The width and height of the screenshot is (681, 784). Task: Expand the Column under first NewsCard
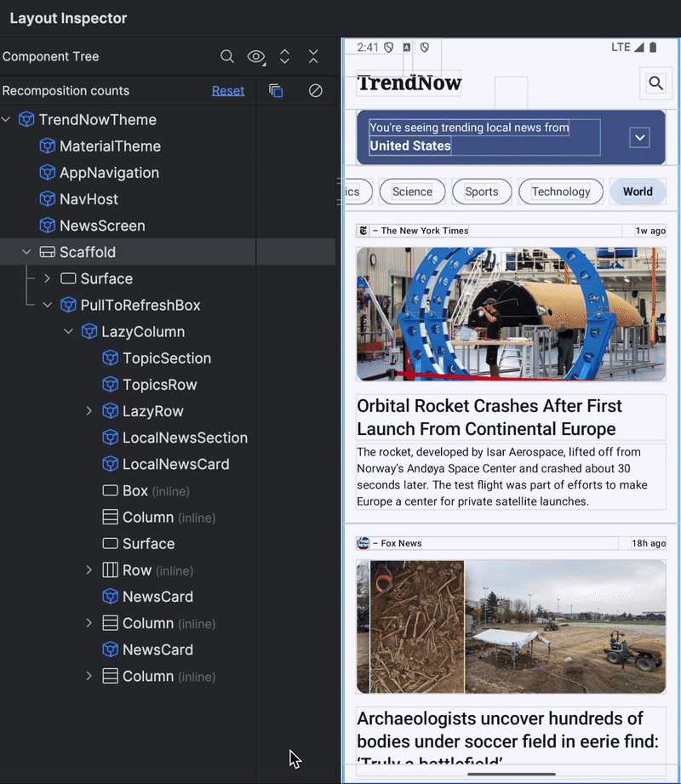89,623
